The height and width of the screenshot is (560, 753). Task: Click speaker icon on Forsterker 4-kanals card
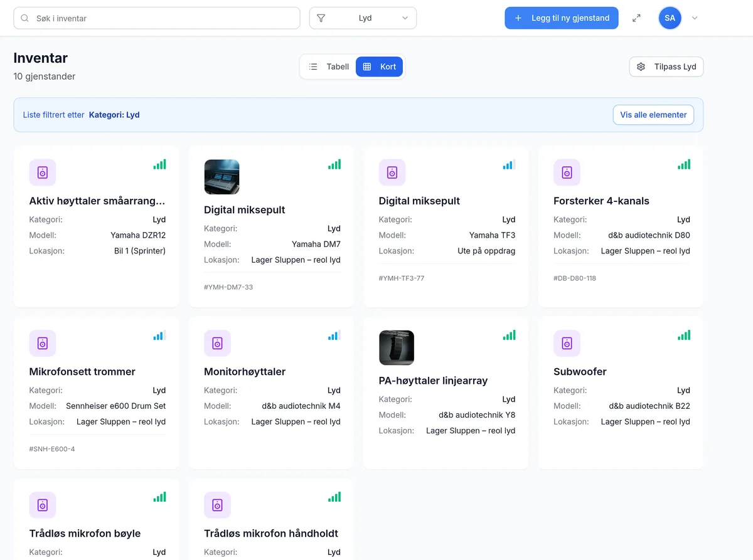[x=567, y=172]
